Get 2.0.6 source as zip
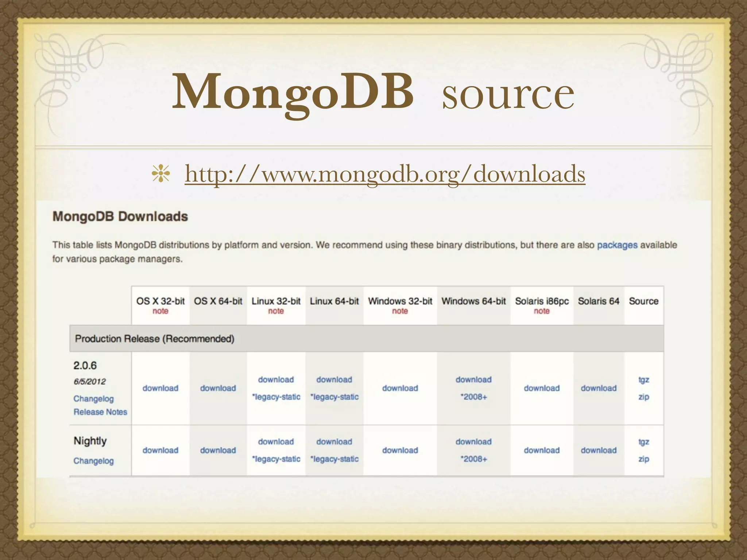 pyautogui.click(x=644, y=397)
